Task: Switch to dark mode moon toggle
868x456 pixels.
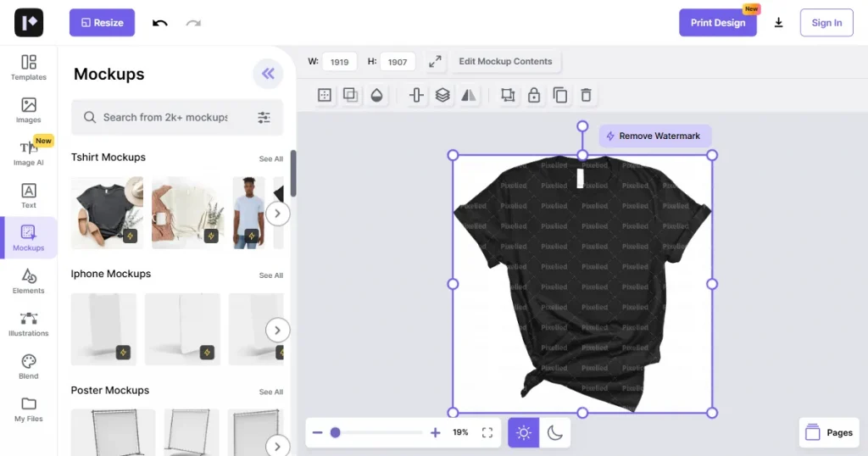Action: [x=554, y=433]
